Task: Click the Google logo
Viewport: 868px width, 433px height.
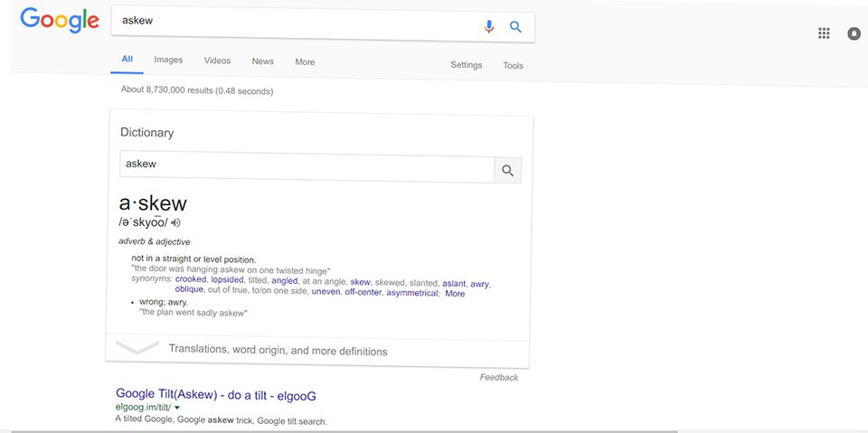Action: 60,21
